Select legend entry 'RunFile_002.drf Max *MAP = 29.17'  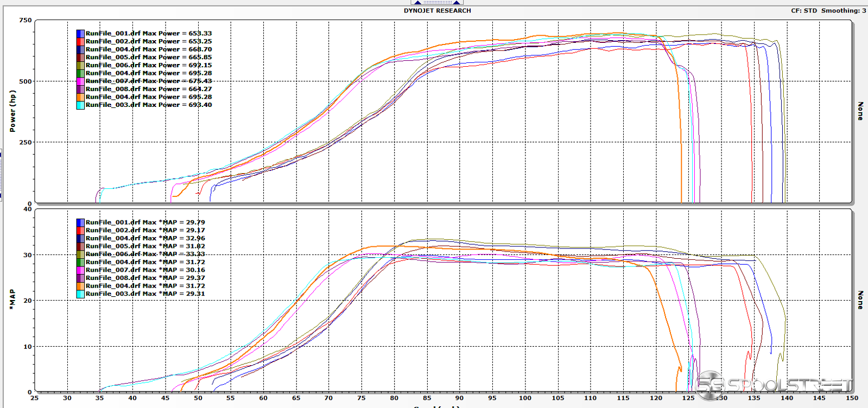tap(145, 230)
